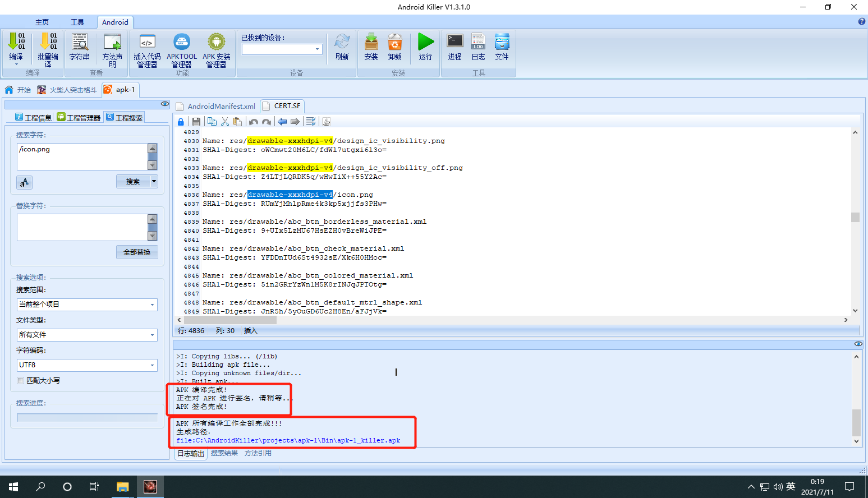Click the 全部替换 button
The height and width of the screenshot is (498, 868).
pos(137,252)
